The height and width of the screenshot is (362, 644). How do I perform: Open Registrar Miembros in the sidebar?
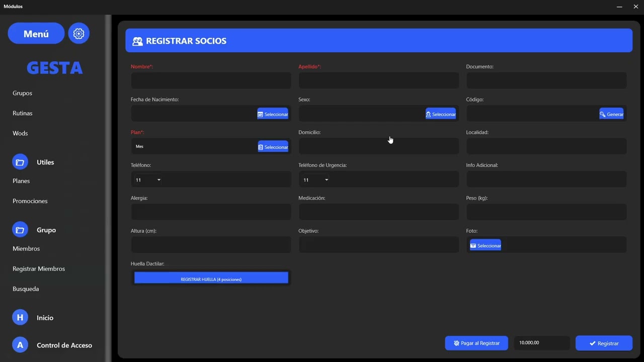[x=39, y=268]
